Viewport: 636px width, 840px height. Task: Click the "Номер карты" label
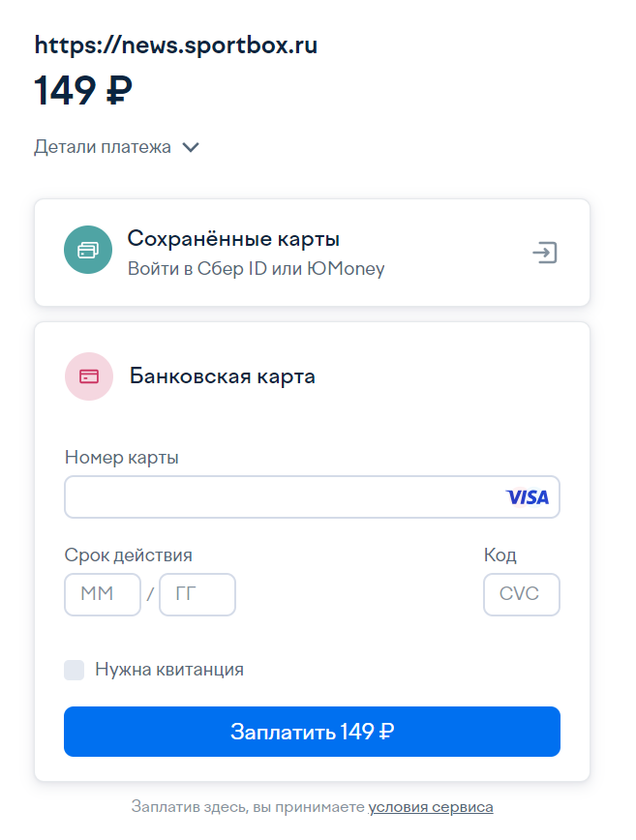coord(121,458)
